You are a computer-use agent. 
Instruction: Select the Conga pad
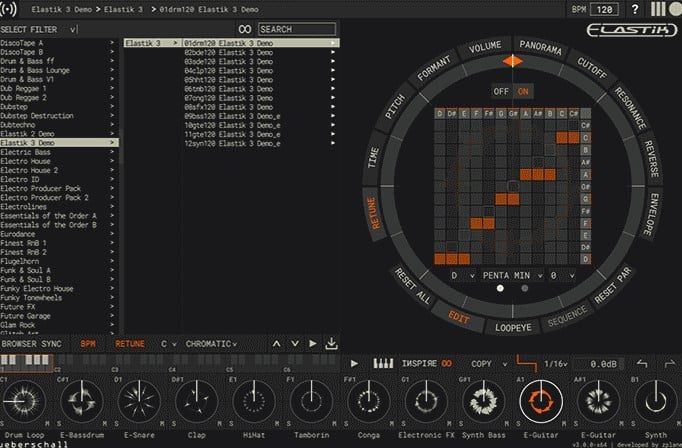[x=369, y=401]
